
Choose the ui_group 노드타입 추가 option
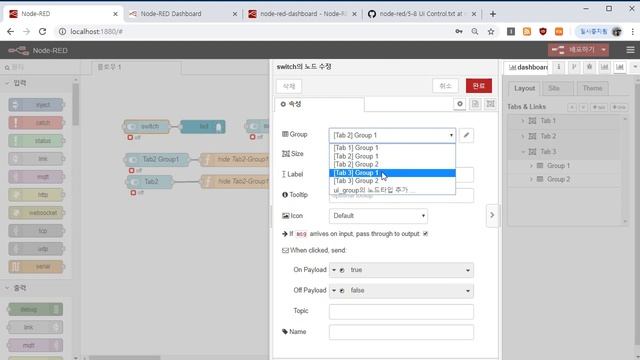click(x=392, y=190)
